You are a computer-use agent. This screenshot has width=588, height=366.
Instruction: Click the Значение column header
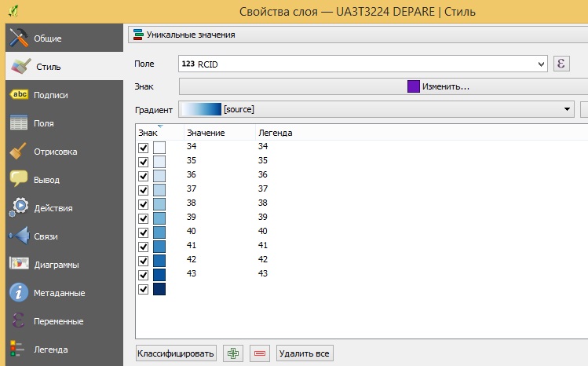tap(206, 133)
